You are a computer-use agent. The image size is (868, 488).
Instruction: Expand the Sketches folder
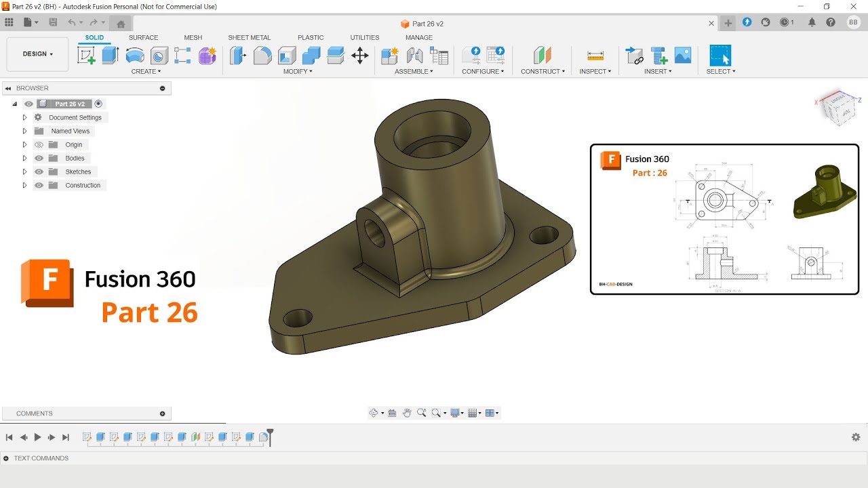pos(25,171)
